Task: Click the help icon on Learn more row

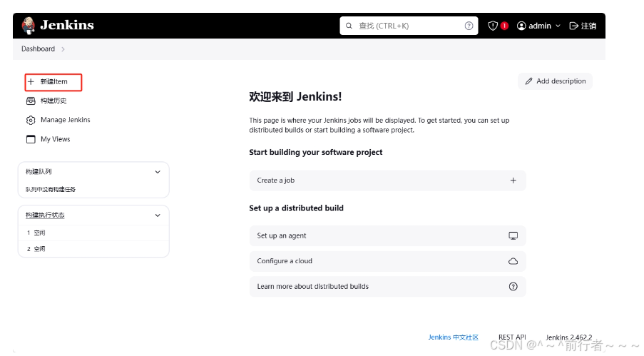Action: click(x=513, y=287)
